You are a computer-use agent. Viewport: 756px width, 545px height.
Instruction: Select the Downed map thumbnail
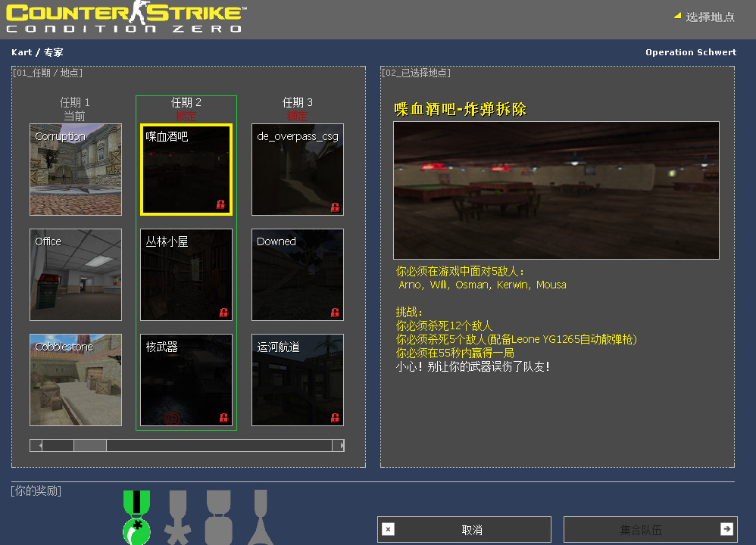(x=298, y=275)
